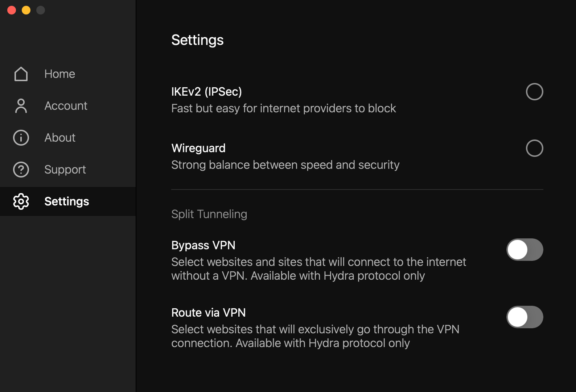
Task: Select the Wireguard protocol
Action: (534, 148)
